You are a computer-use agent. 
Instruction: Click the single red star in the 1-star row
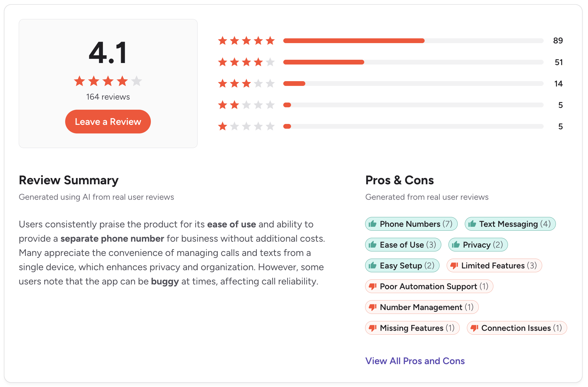[x=222, y=126]
